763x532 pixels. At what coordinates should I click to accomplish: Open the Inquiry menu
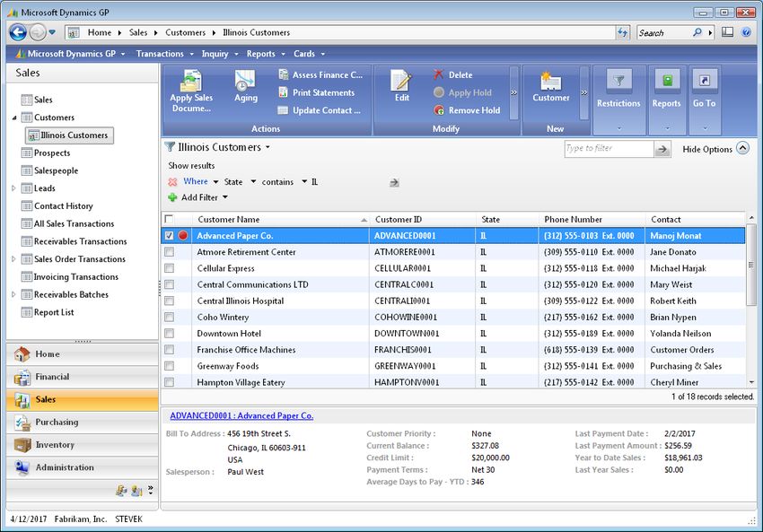point(220,54)
